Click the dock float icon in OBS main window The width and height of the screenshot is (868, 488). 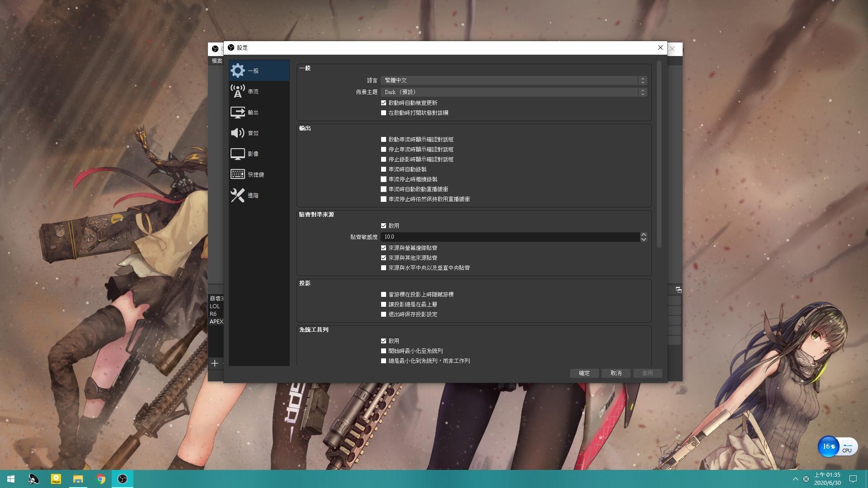pyautogui.click(x=678, y=290)
